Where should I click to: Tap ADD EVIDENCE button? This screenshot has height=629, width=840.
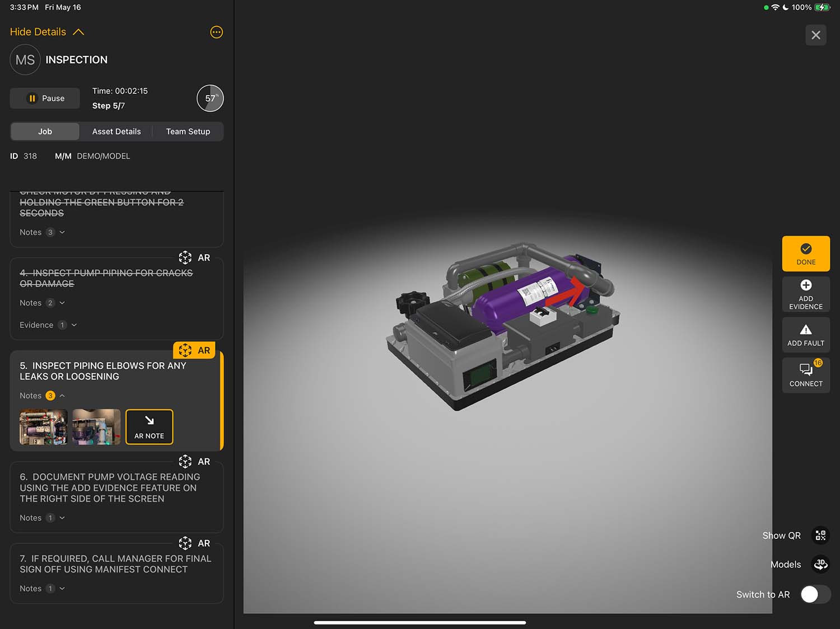tap(806, 294)
